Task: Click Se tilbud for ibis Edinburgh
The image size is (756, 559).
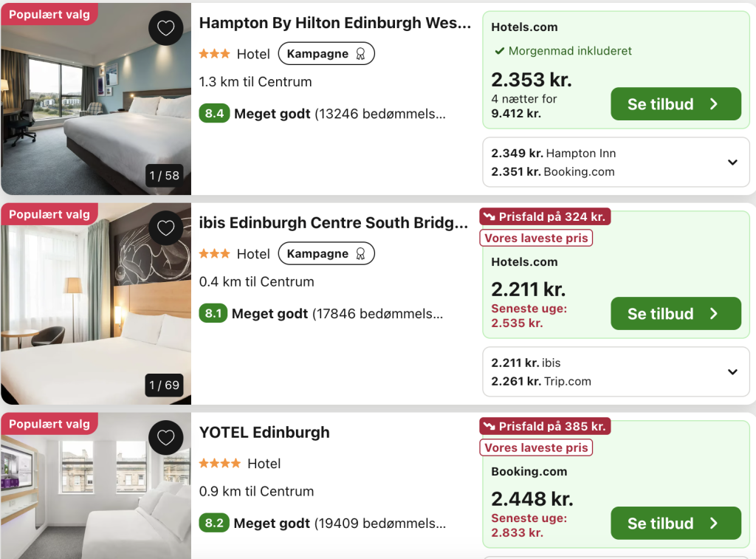Action: pos(676,314)
